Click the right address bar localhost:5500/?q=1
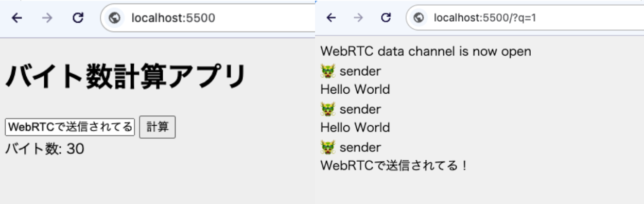This screenshot has height=204, width=644. [x=524, y=18]
